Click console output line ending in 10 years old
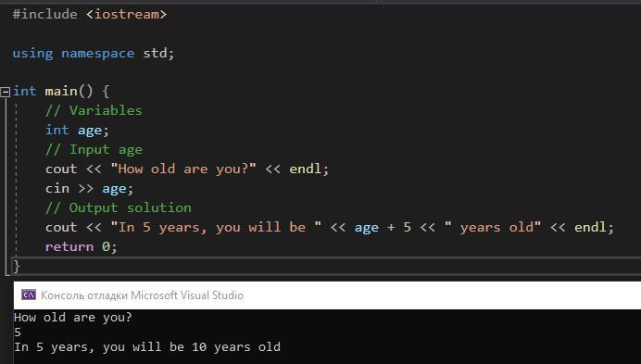641x364 pixels. [x=147, y=347]
